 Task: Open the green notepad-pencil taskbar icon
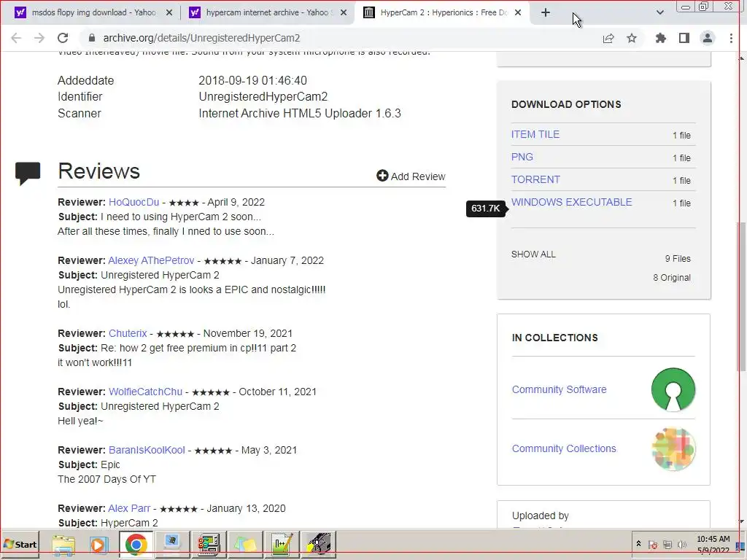[282, 544]
